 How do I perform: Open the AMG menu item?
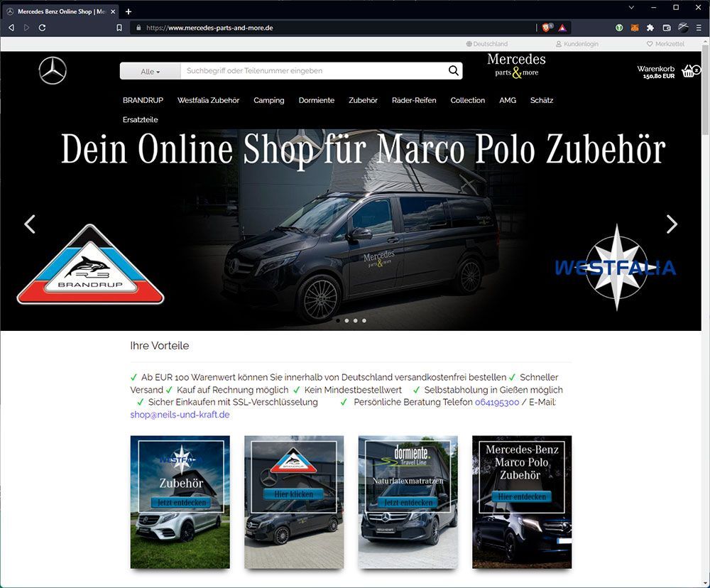[x=508, y=100]
